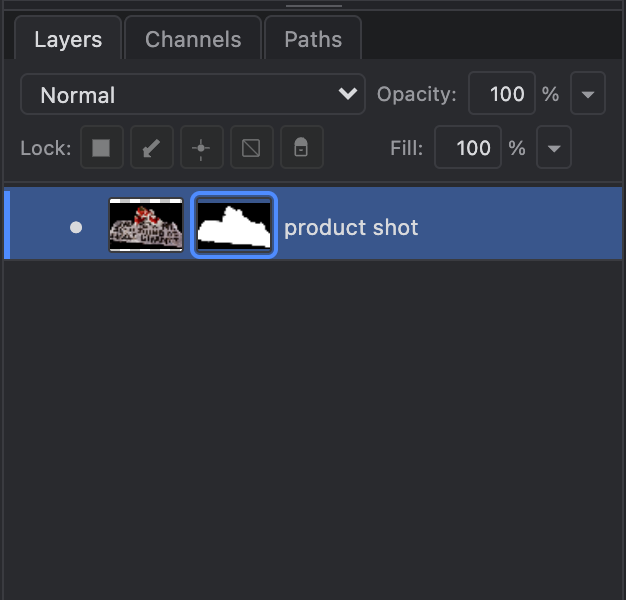Select the product shot layer image thumbnail
Image resolution: width=626 pixels, height=600 pixels.
[146, 225]
